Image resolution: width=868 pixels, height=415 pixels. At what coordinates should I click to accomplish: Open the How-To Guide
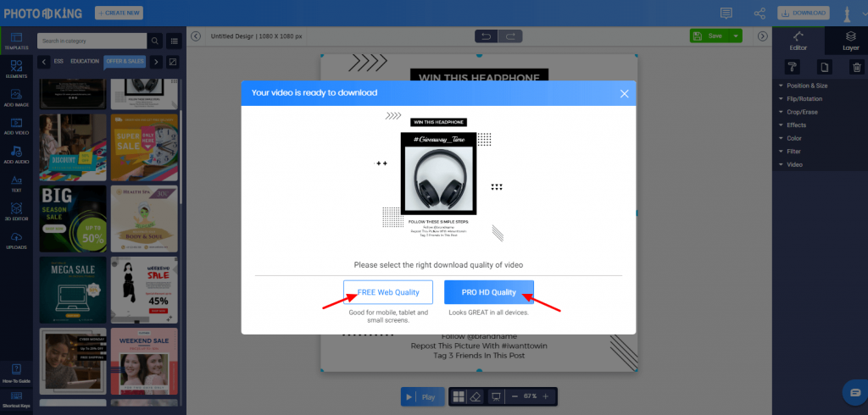16,373
